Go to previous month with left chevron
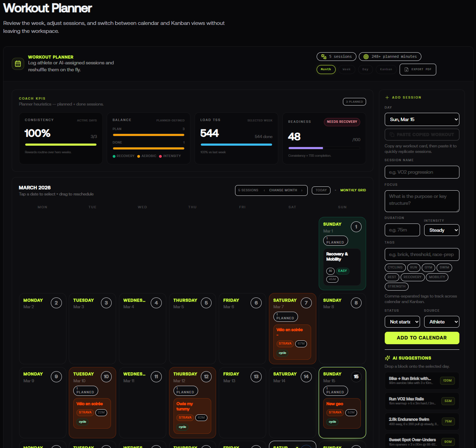This screenshot has width=476, height=448. [264, 190]
